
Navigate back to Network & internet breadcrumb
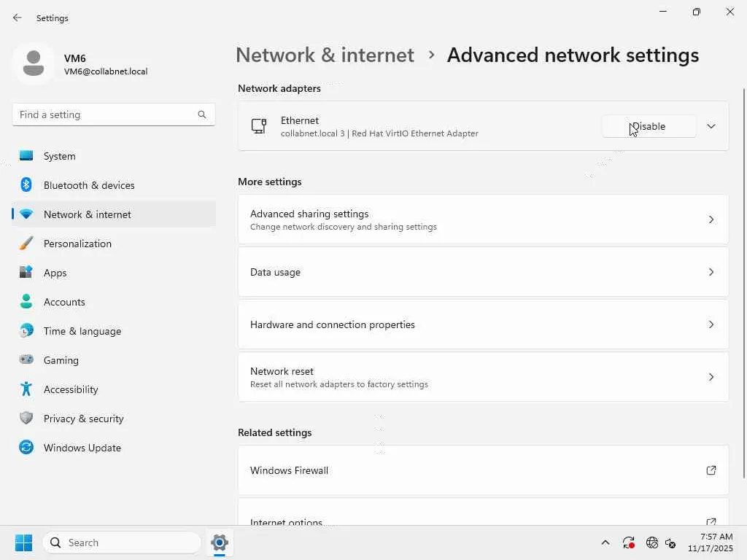point(325,55)
